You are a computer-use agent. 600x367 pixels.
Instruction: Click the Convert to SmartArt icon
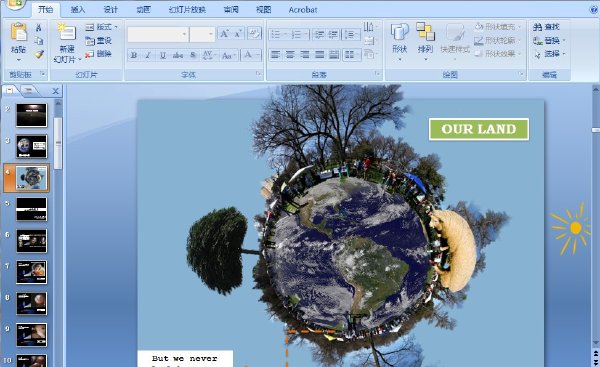click(369, 54)
